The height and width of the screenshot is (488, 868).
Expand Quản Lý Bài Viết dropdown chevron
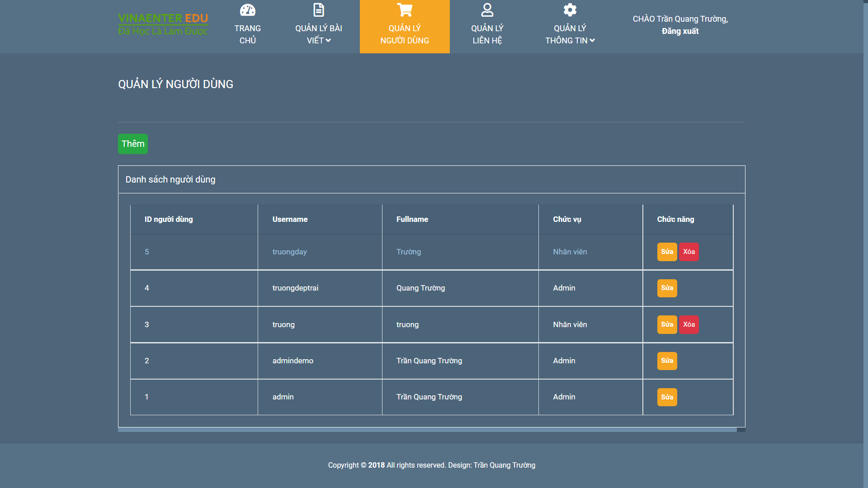[328, 41]
